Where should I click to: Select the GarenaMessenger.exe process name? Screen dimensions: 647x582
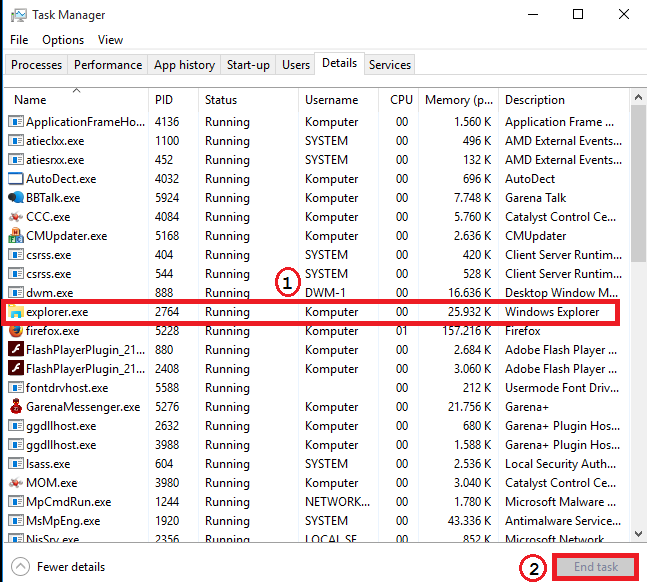[x=83, y=407]
